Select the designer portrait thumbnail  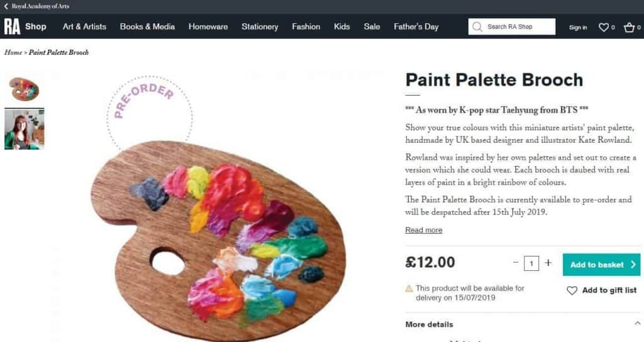coord(25,129)
